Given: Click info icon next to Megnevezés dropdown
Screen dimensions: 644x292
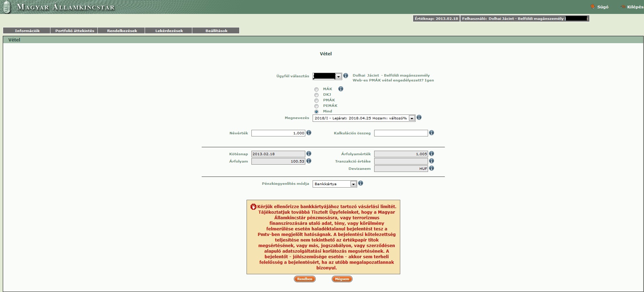Looking at the screenshot, I should 419,118.
